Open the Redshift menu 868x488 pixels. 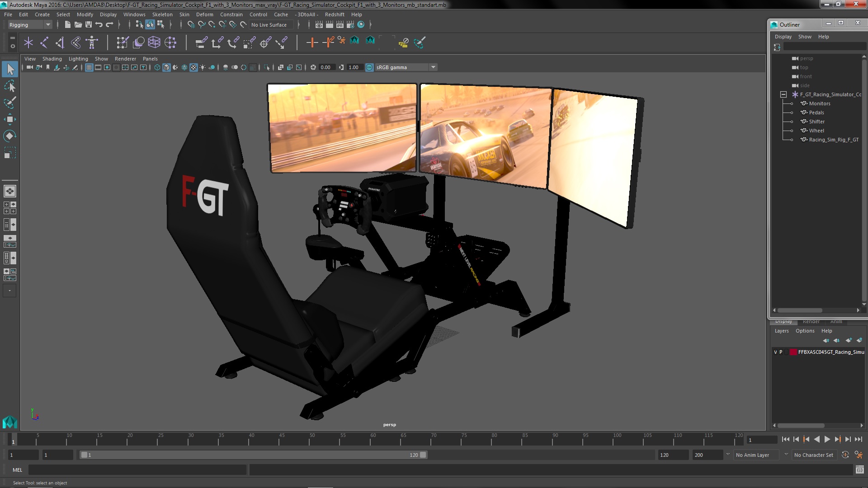(335, 14)
